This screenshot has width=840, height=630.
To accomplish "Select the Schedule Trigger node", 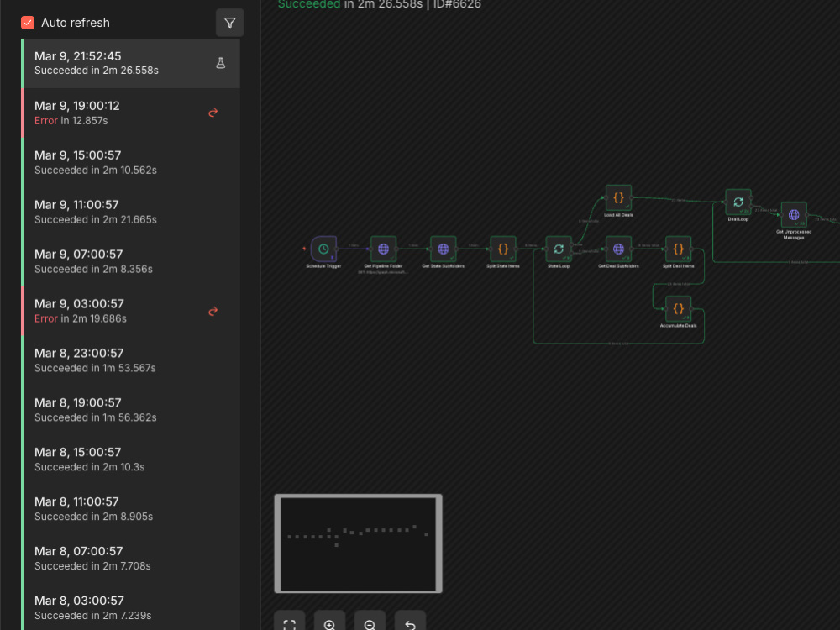I will tap(323, 249).
